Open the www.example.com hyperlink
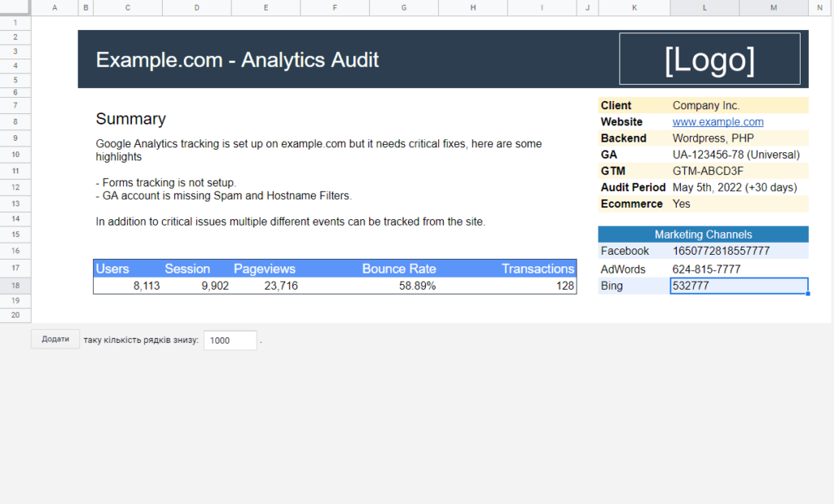 [718, 121]
